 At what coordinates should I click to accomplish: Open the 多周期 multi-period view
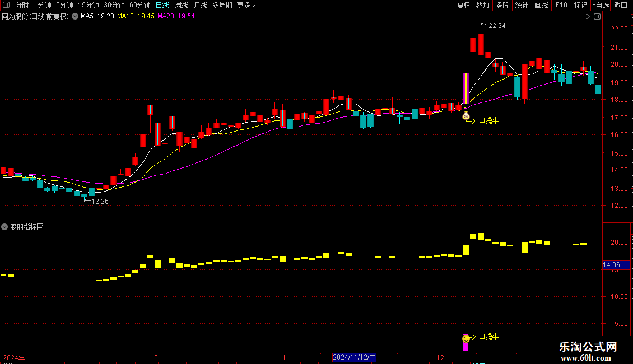pyautogui.click(x=222, y=5)
